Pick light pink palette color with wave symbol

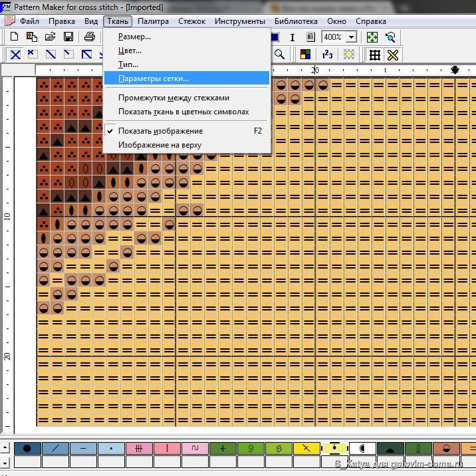[x=195, y=448]
